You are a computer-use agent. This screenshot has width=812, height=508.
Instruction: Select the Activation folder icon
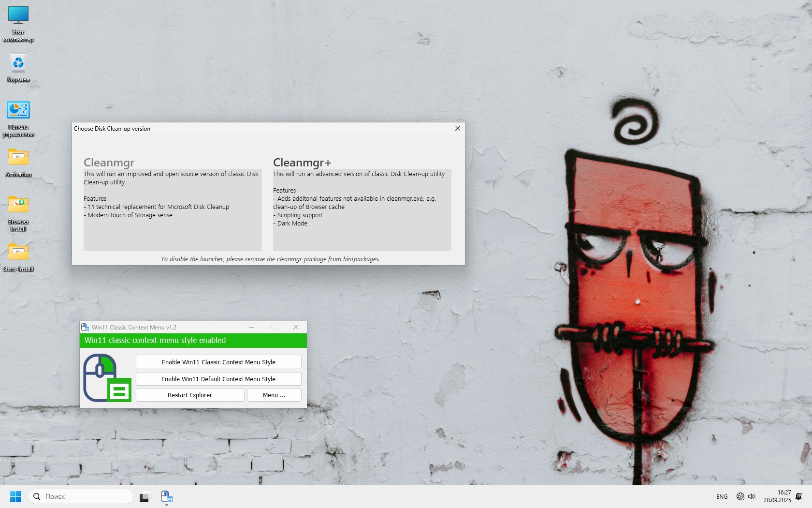point(18,163)
